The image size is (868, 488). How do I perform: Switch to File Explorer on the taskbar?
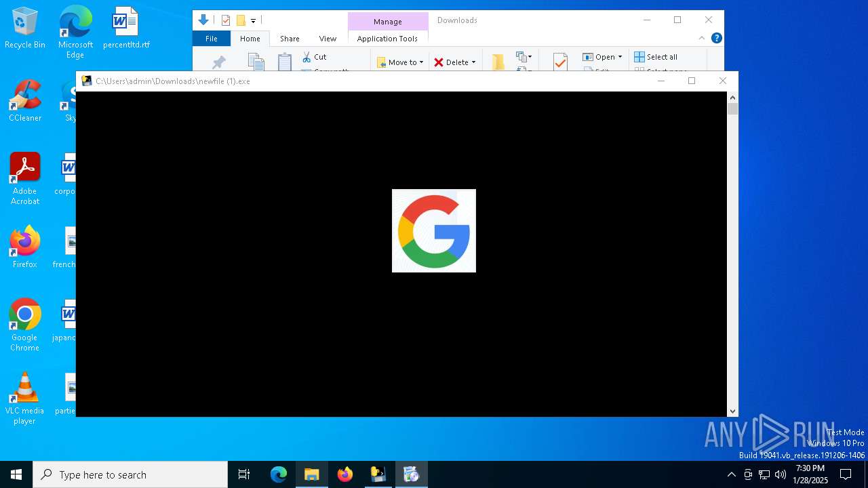(x=311, y=474)
